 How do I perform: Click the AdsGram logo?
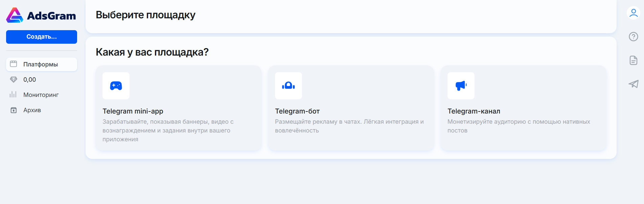pos(41,15)
